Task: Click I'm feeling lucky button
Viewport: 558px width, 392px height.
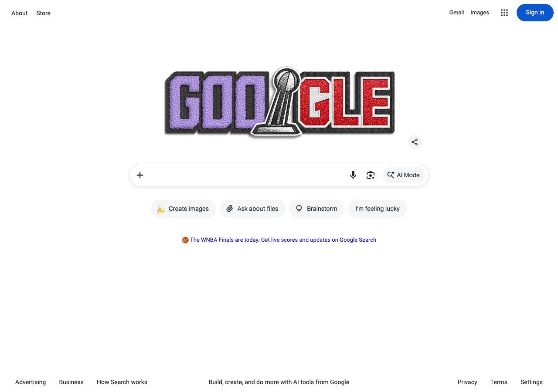Action: (378, 209)
